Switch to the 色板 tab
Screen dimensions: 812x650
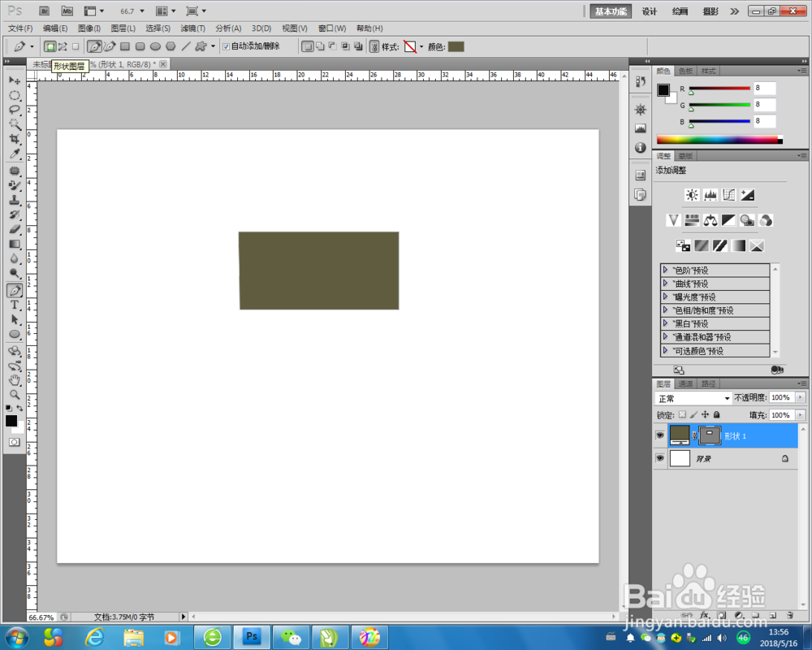pyautogui.click(x=685, y=71)
